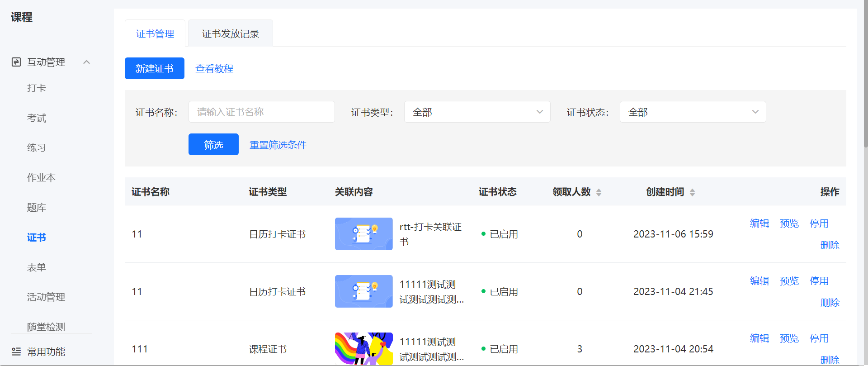Sort by 创建时间 using sort arrows
This screenshot has height=366, width=868.
(x=692, y=192)
